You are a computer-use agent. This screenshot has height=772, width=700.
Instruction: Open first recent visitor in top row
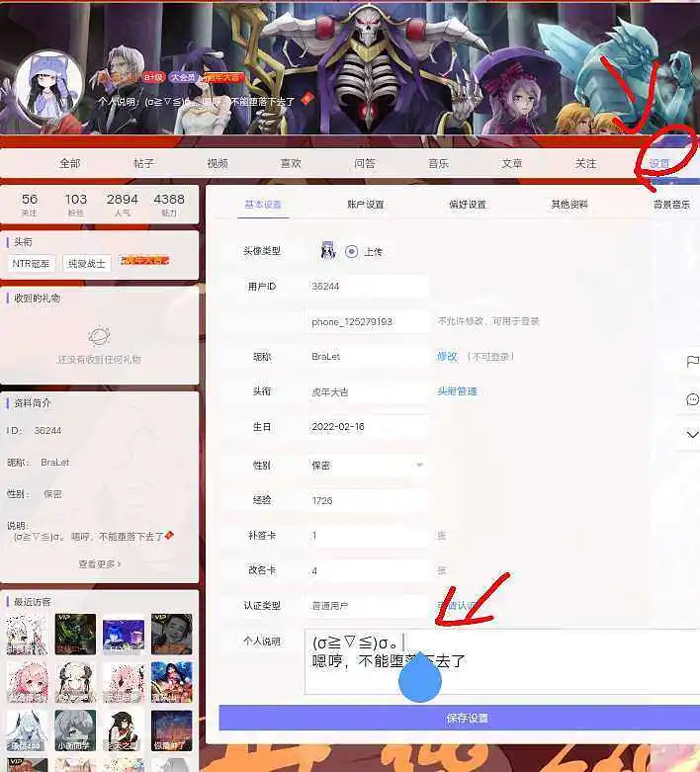27,635
